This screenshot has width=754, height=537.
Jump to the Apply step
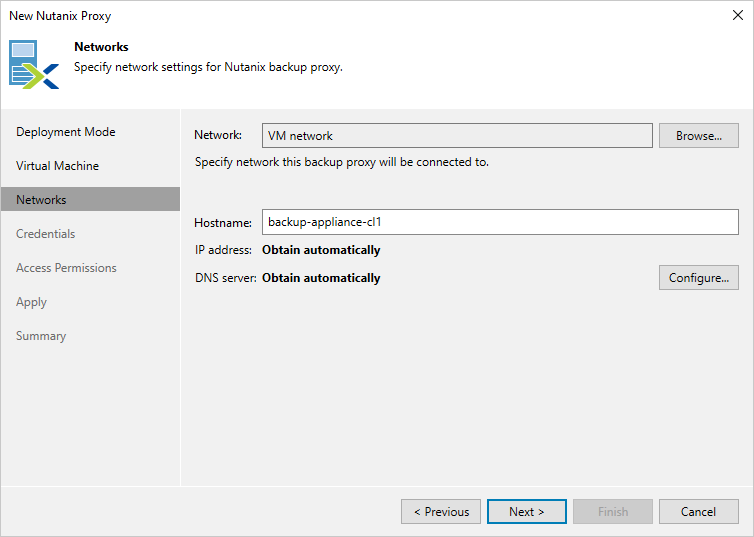click(31, 302)
